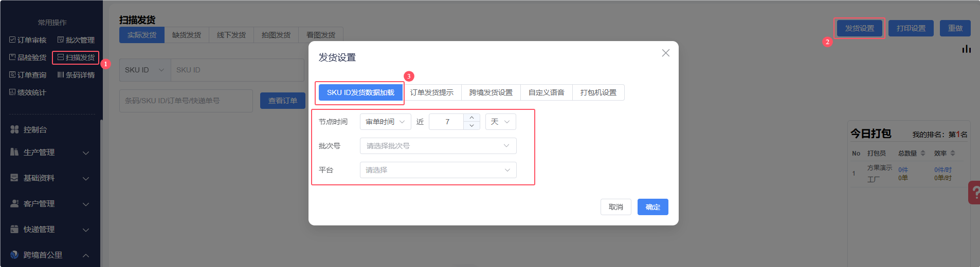Click 取消 in the dialog
The image size is (980, 267).
616,207
